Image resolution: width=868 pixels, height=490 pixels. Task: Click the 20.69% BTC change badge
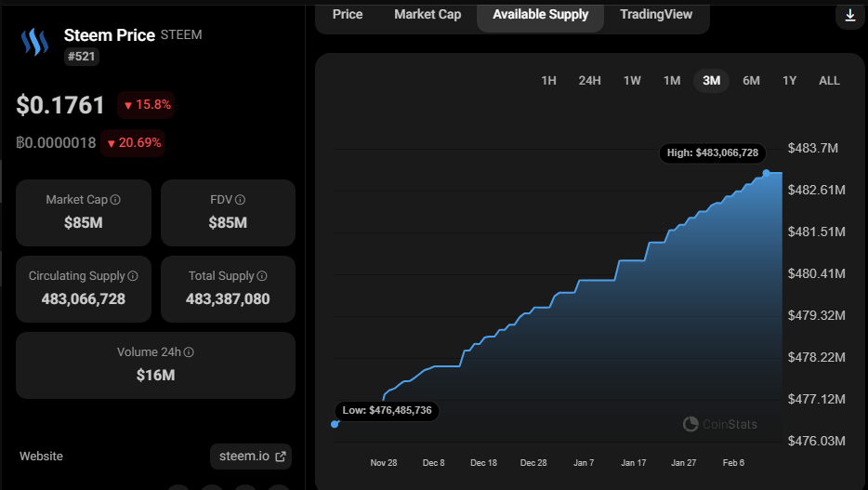tap(133, 143)
